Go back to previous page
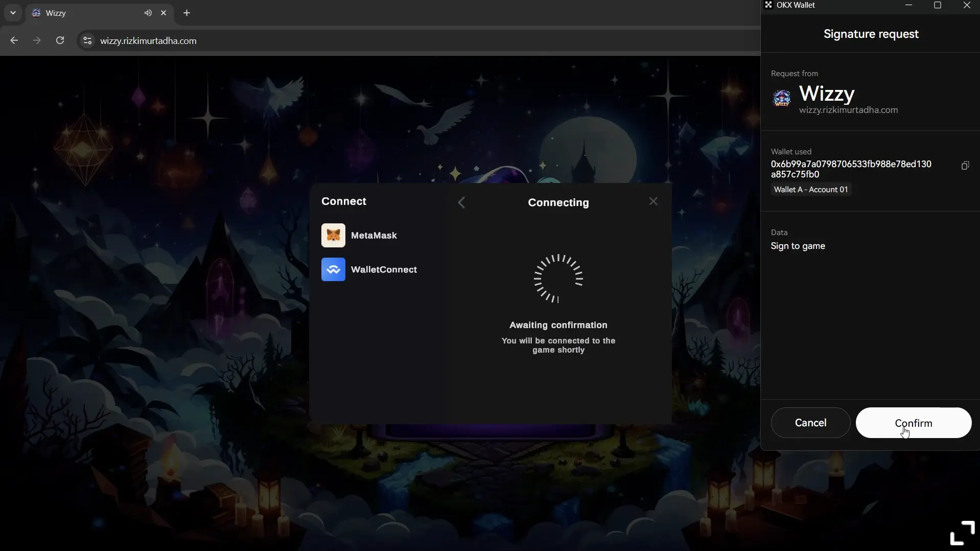Viewport: 980px width, 551px height. pyautogui.click(x=14, y=41)
